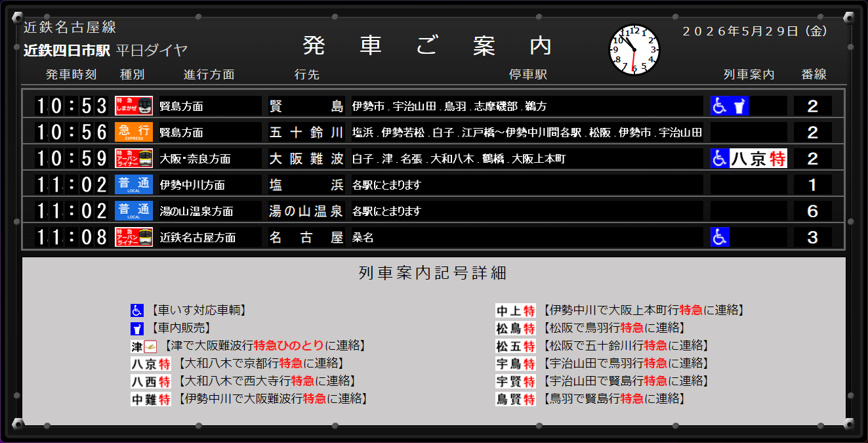Click the legend 津 Hinotori connection icon
Viewport: 868px width, 443px height.
[x=144, y=346]
